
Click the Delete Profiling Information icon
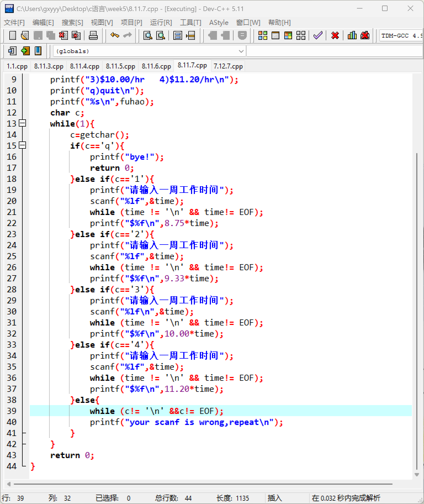[365, 35]
